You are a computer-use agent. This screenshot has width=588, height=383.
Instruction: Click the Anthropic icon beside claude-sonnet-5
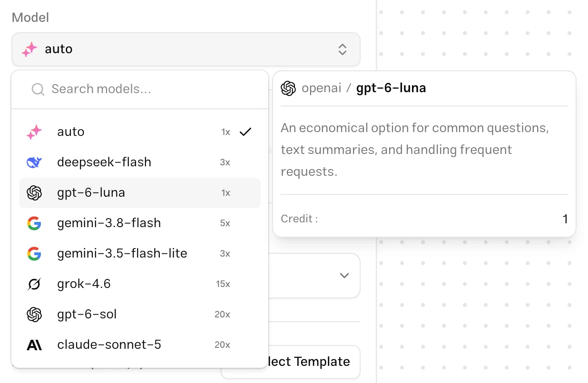[x=34, y=345]
